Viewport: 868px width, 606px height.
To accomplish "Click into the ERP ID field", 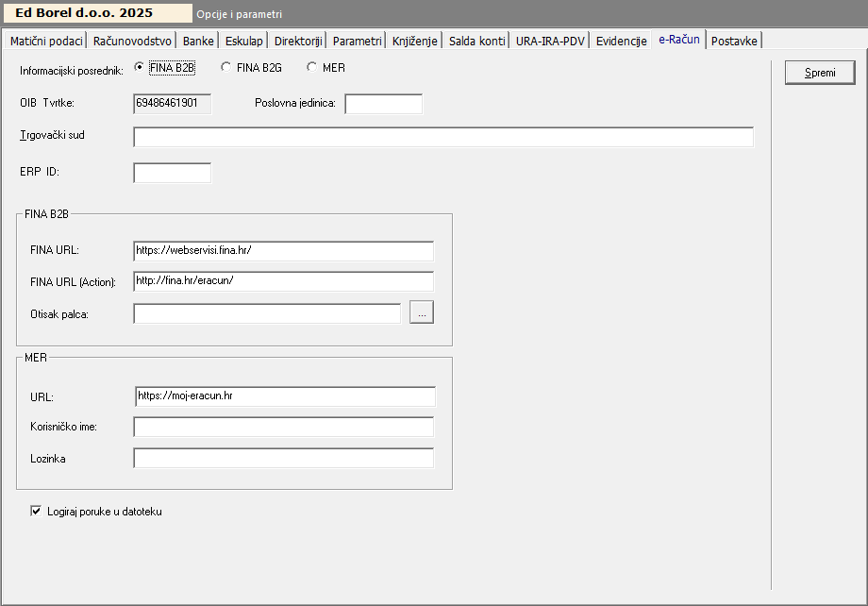I will tap(172, 173).
